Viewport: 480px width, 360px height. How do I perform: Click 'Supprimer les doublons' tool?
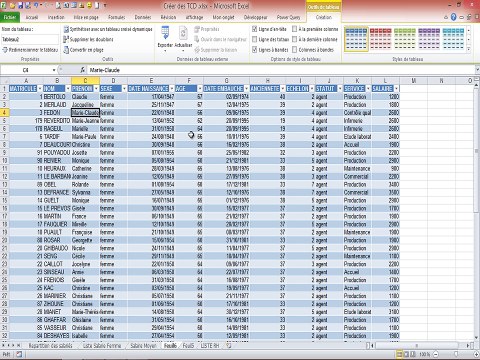click(89, 39)
